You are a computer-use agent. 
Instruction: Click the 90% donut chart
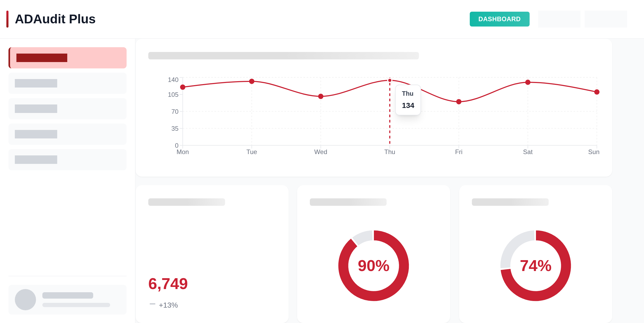[x=374, y=266]
